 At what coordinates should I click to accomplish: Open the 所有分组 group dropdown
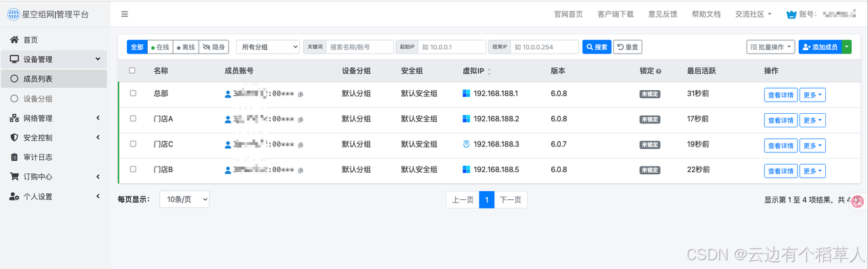click(x=268, y=47)
